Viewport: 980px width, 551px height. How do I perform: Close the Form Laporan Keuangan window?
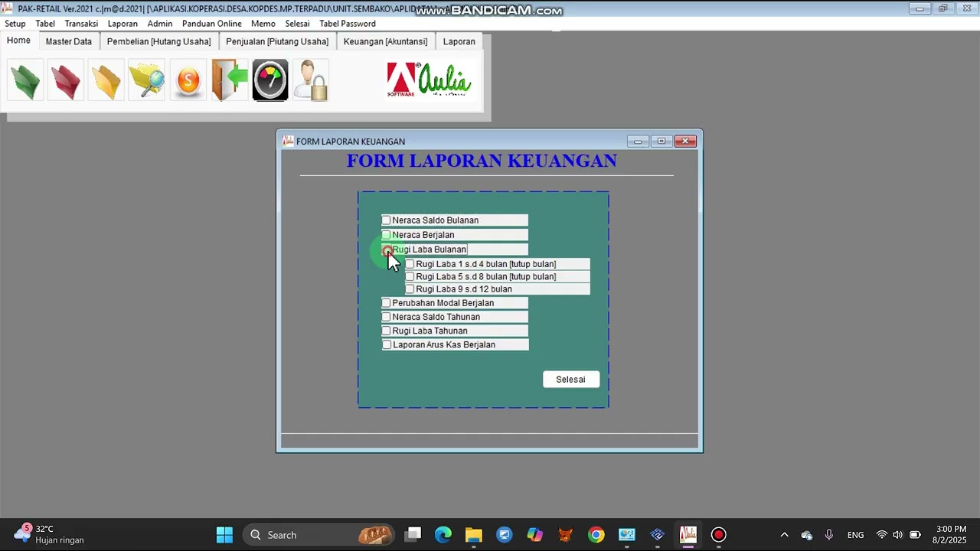(685, 141)
